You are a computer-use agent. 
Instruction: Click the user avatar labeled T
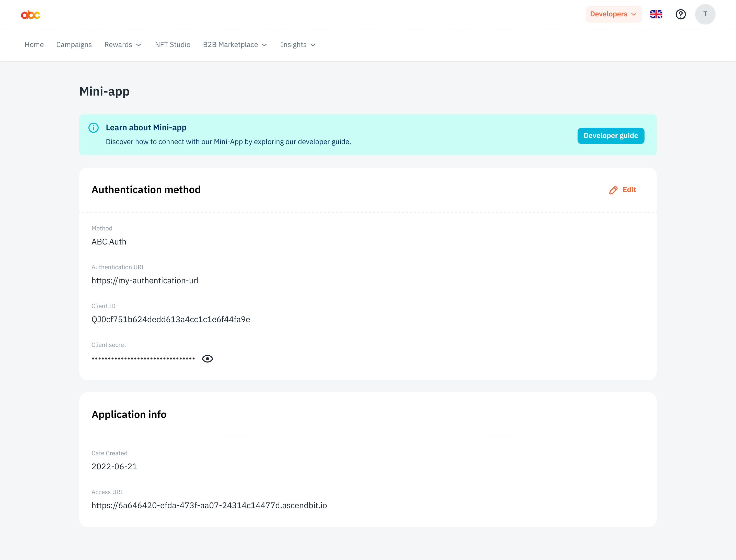click(x=705, y=14)
